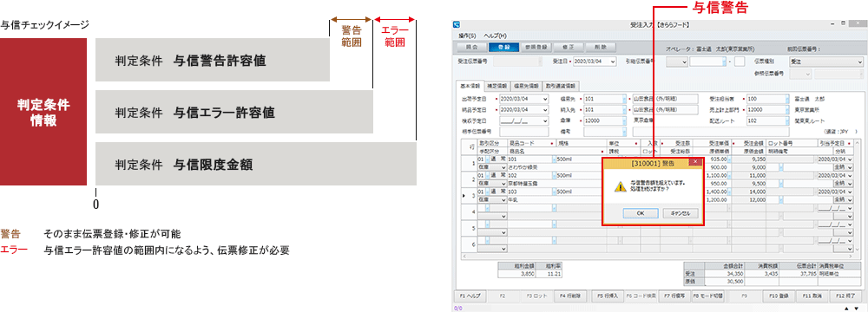This screenshot has width=868, height=312.
Task: Click the grid's vertical scrollbar down arrow
Action: click(858, 250)
